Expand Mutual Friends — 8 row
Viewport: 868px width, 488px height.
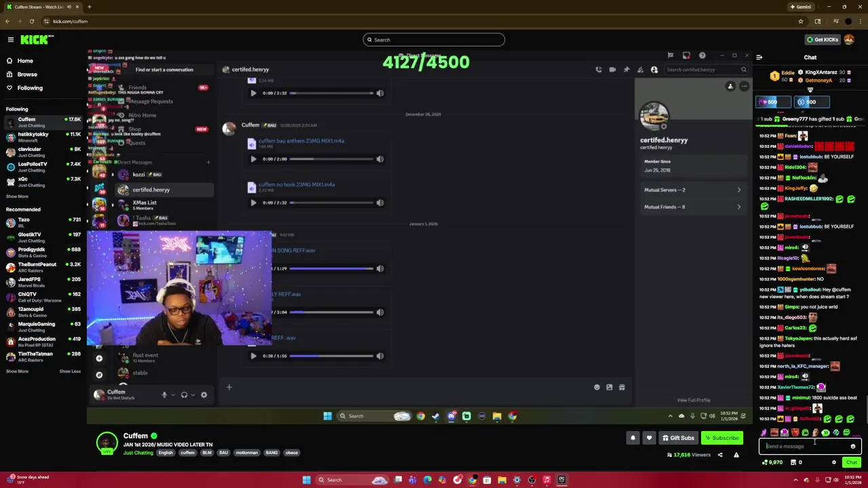[692, 207]
